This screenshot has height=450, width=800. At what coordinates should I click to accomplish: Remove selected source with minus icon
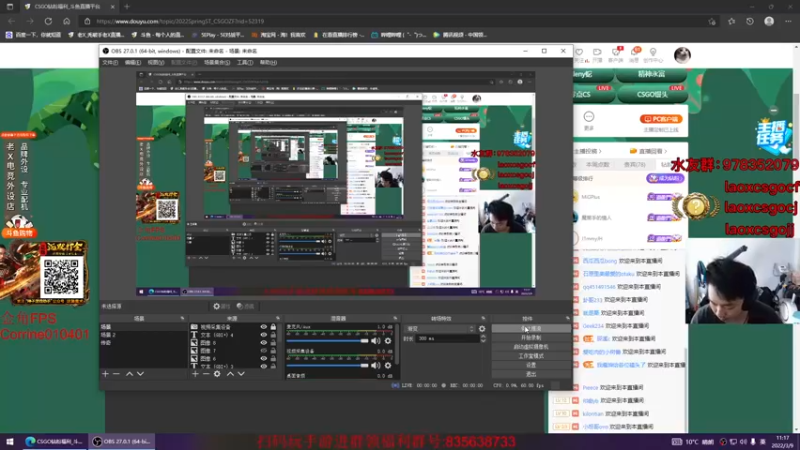(x=206, y=374)
